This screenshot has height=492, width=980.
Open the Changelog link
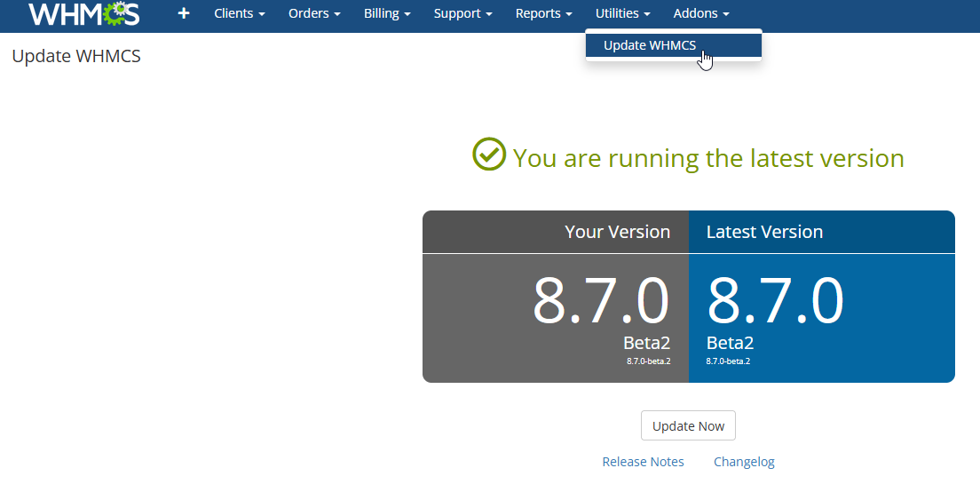pyautogui.click(x=744, y=462)
